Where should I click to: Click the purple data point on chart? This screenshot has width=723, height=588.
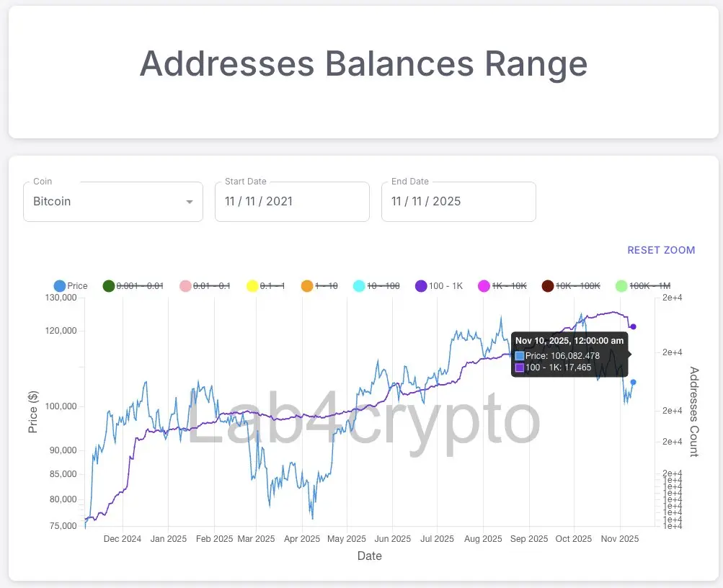pyautogui.click(x=634, y=326)
